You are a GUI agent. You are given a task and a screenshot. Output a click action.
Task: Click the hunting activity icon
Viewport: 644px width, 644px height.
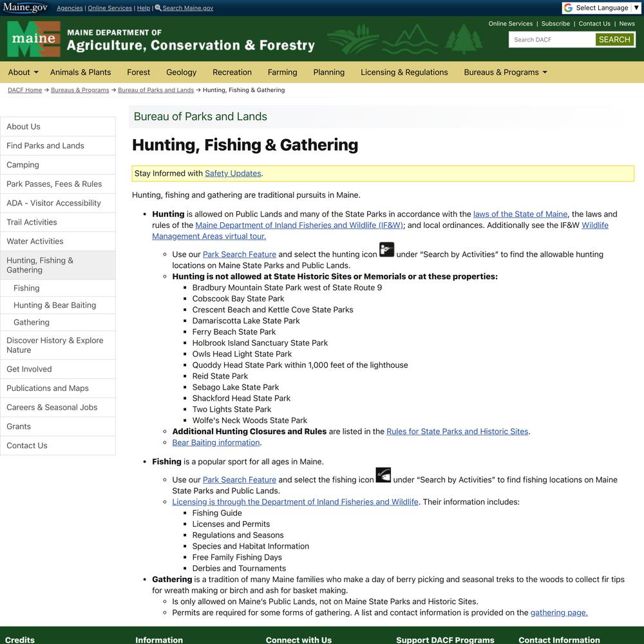coord(386,249)
